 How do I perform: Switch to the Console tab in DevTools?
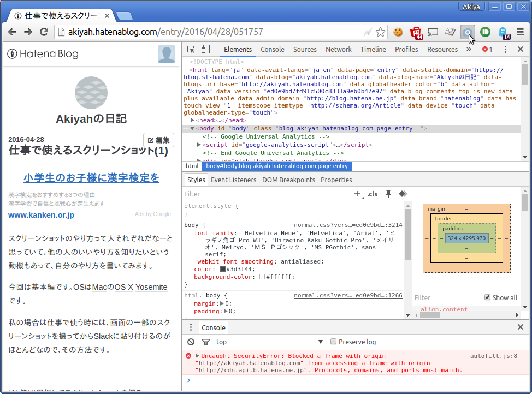(x=273, y=50)
